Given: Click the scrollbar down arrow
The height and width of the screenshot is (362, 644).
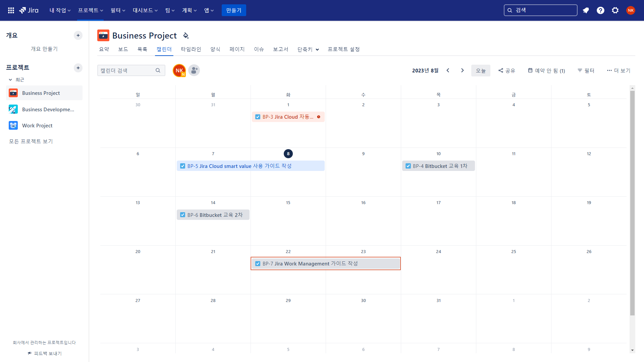Looking at the screenshot, I should point(632,350).
